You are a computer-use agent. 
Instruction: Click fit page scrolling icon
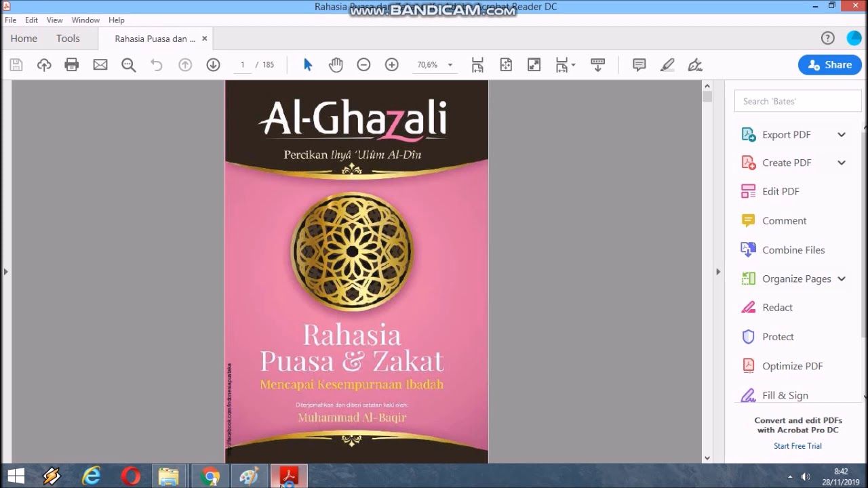click(477, 65)
